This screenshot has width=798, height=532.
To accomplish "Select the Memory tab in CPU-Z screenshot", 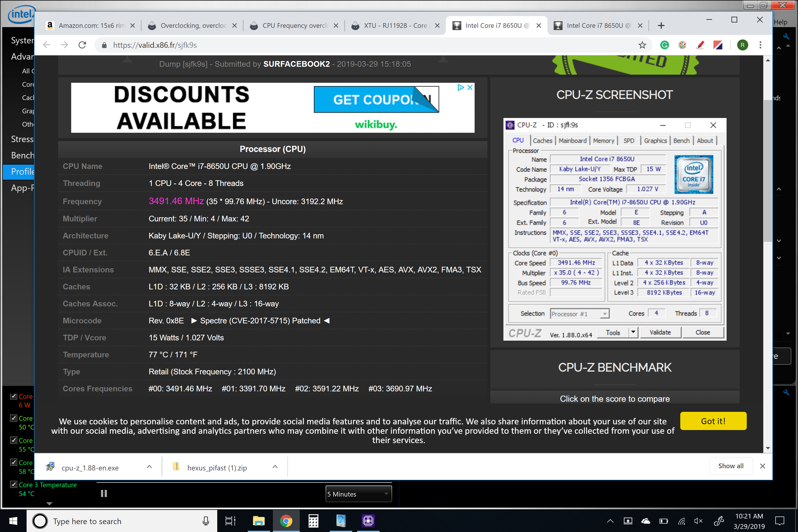I will pos(604,140).
